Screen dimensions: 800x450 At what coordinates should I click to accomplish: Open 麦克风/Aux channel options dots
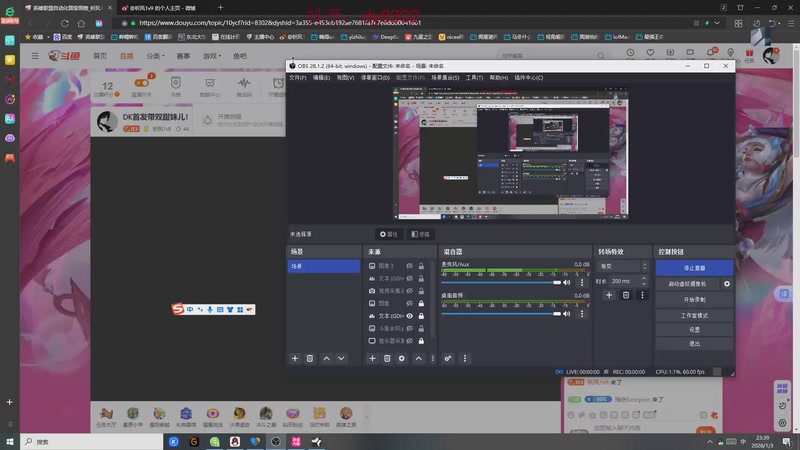click(x=582, y=282)
